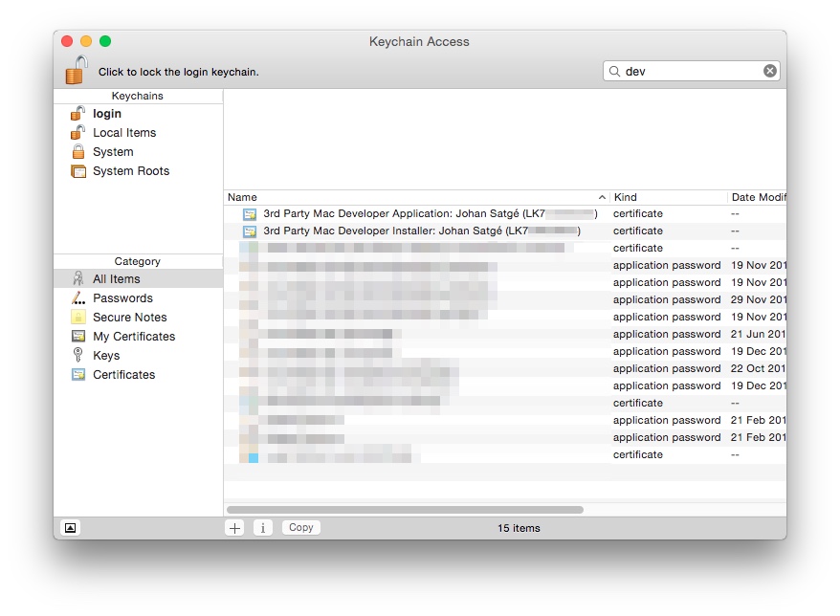The image size is (840, 616).
Task: Sort items by Name column
Action: (x=411, y=197)
